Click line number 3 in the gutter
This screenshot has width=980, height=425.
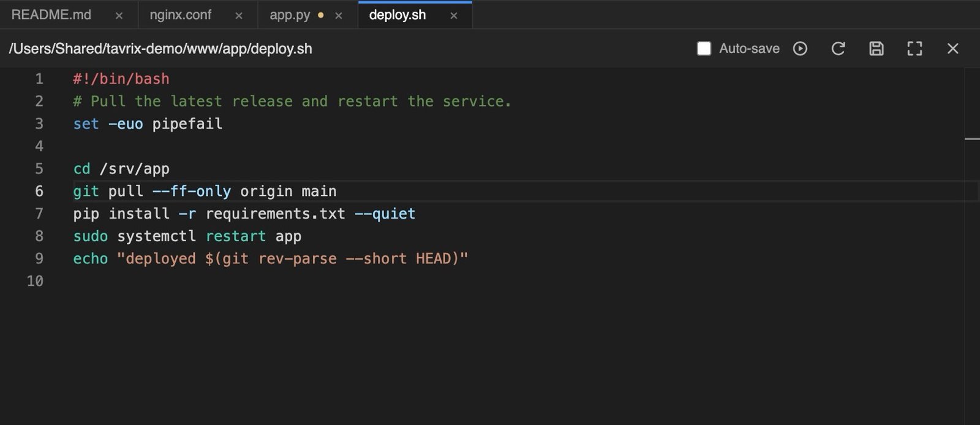point(39,124)
